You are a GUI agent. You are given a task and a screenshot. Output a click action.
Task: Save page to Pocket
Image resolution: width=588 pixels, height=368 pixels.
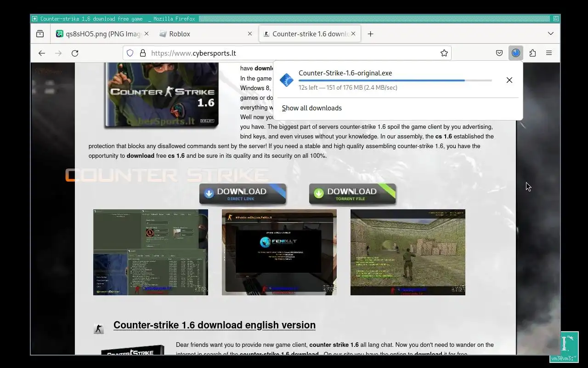499,53
